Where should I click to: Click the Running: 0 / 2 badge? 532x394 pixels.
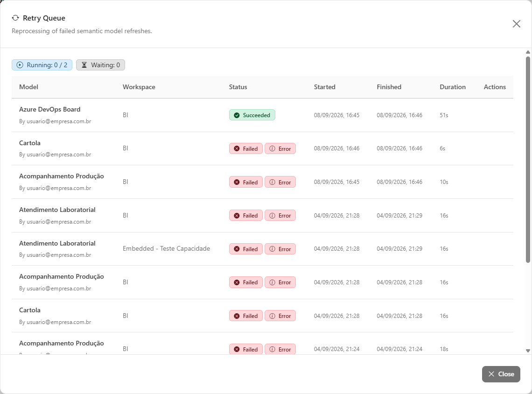[42, 65]
